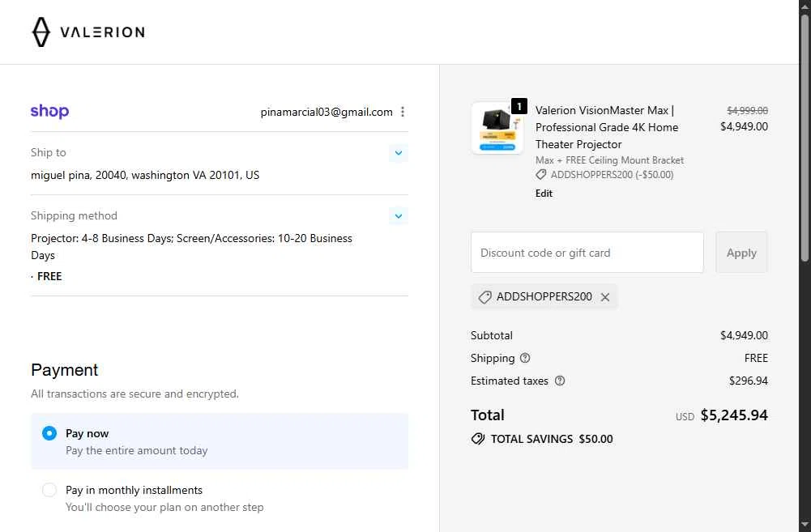Click the scrollbar down arrow
The image size is (811, 532).
pyautogui.click(x=805, y=526)
